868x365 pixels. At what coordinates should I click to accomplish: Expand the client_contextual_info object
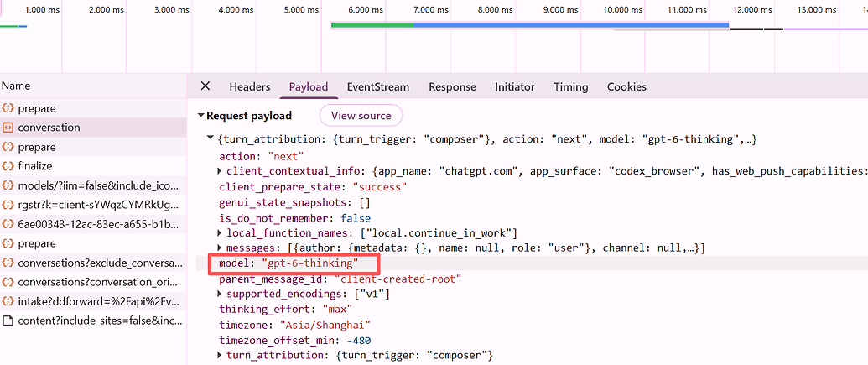coord(220,171)
